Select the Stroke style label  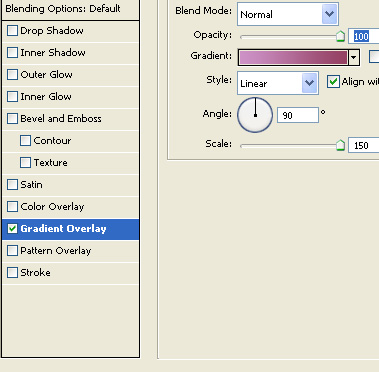point(35,273)
